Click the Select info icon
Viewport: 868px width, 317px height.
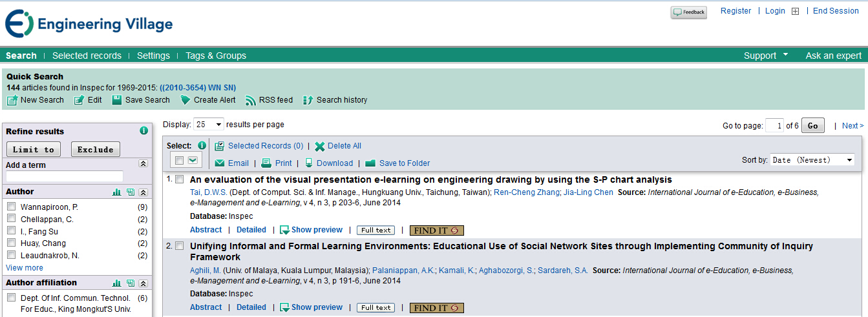point(202,145)
